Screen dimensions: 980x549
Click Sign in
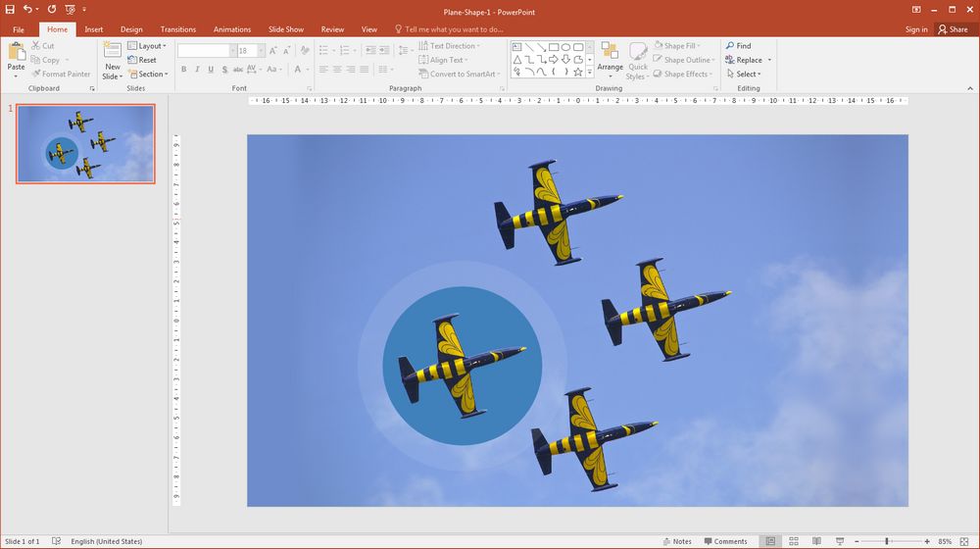pyautogui.click(x=916, y=29)
